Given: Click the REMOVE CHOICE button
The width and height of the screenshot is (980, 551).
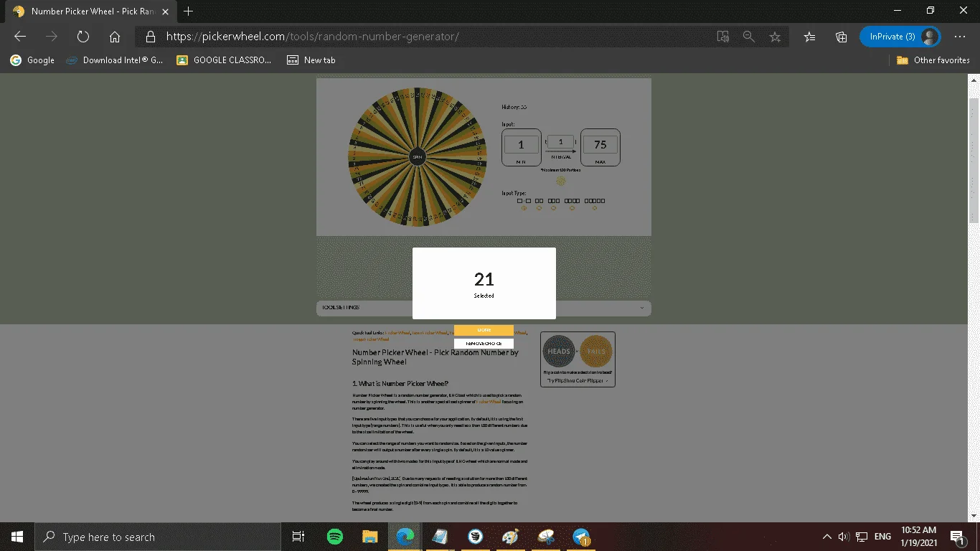Looking at the screenshot, I should pyautogui.click(x=484, y=344).
